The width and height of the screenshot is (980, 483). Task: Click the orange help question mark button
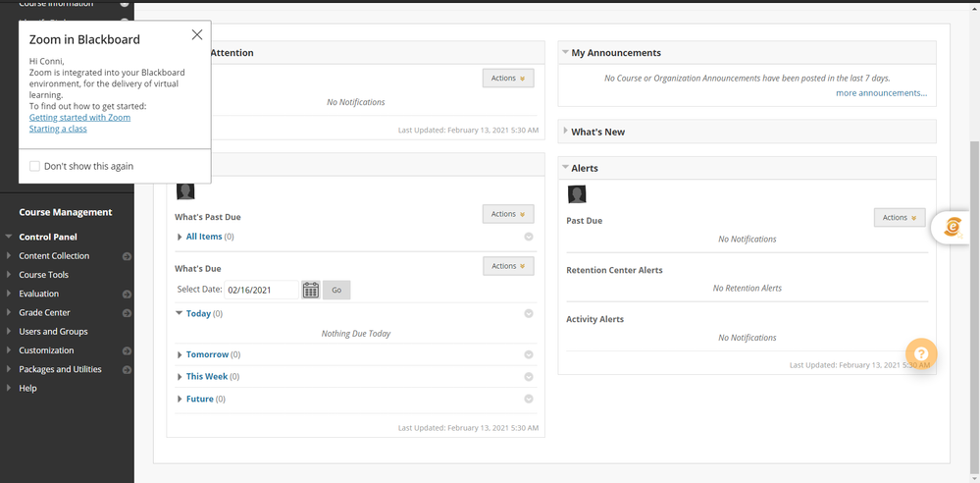pos(921,353)
